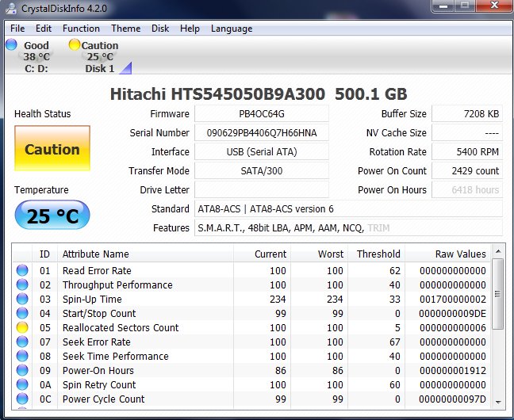Minimize the CrystalDiskInfo window
The height and width of the screenshot is (420, 514).
tap(443, 6)
